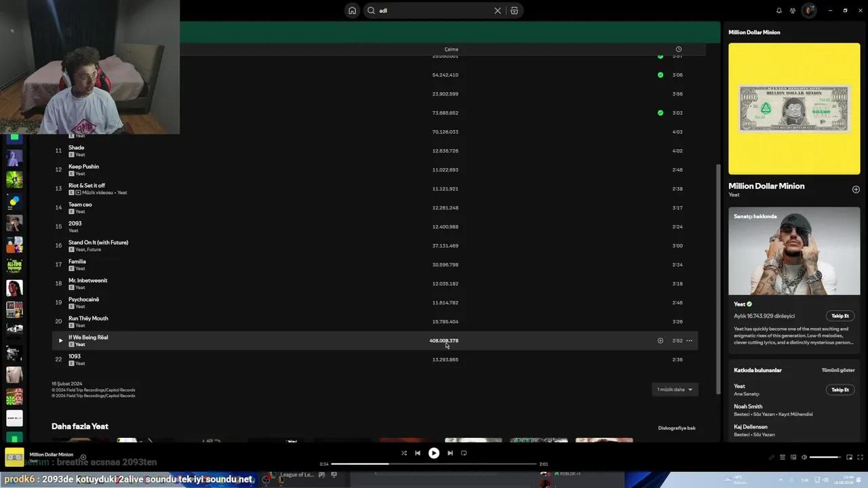Viewport: 868px width, 488px height.
Task: Open Friend Activity icon in top bar
Action: (x=793, y=11)
